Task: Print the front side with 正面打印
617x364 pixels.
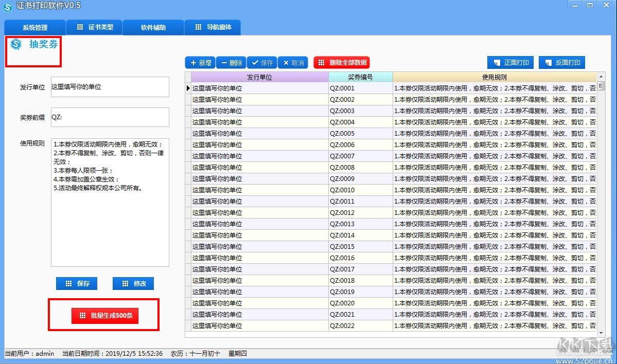Action: click(510, 63)
